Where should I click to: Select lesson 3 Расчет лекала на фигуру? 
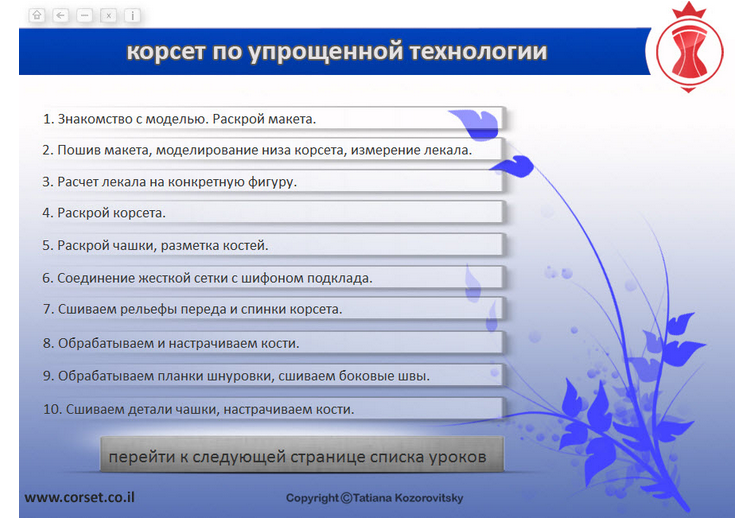(272, 182)
